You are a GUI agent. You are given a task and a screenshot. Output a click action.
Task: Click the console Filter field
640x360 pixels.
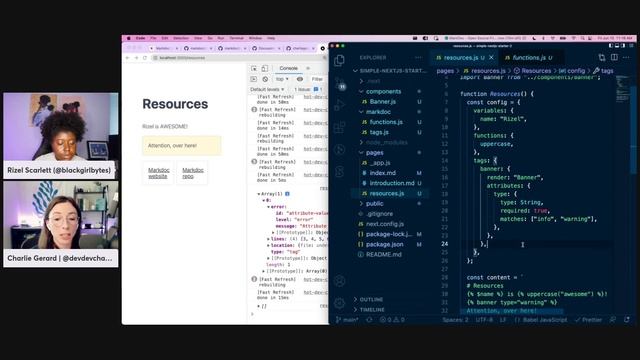coord(317,79)
